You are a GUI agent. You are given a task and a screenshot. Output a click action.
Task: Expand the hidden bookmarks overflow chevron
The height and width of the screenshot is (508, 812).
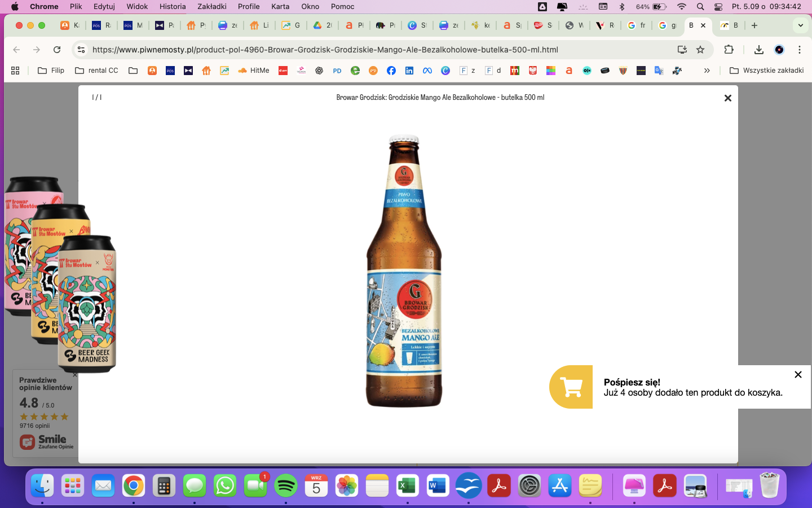point(707,71)
